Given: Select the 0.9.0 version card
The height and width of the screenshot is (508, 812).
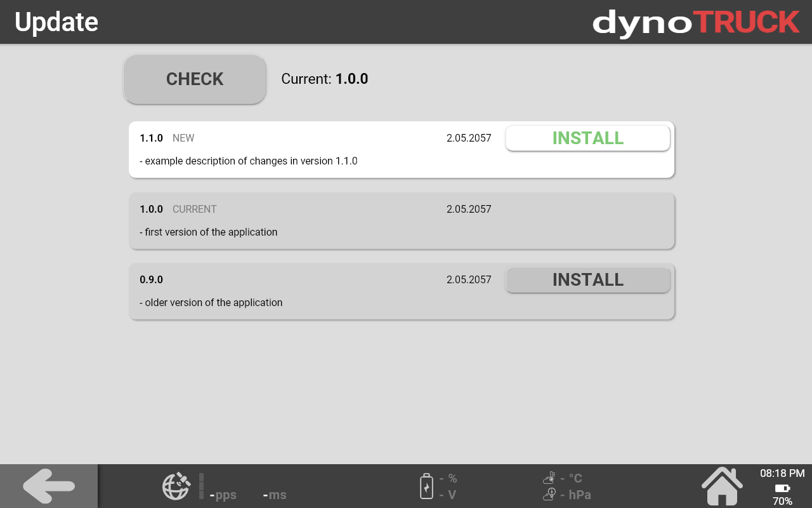Looking at the screenshot, I should point(401,291).
